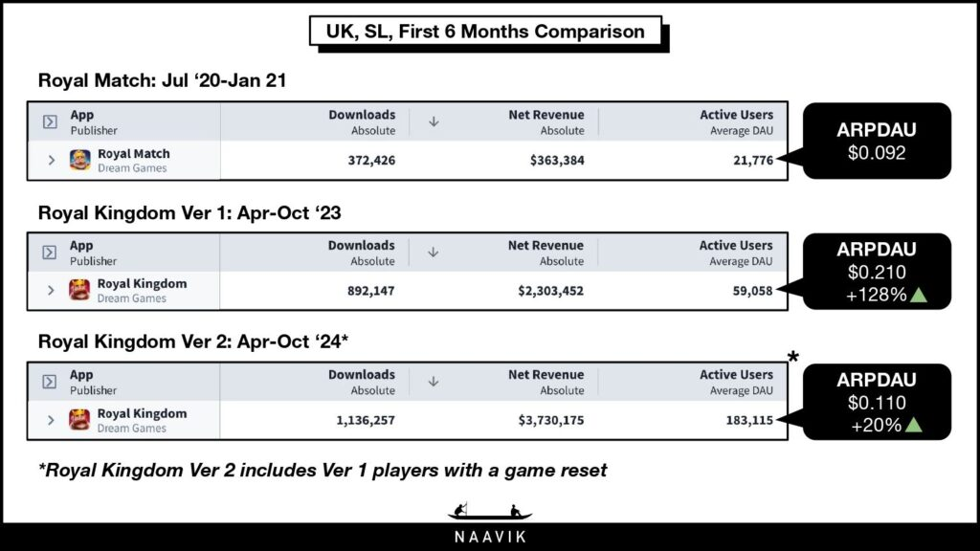
Task: Select Net Revenue column header in Ver 1 table
Action: pyautogui.click(x=546, y=253)
